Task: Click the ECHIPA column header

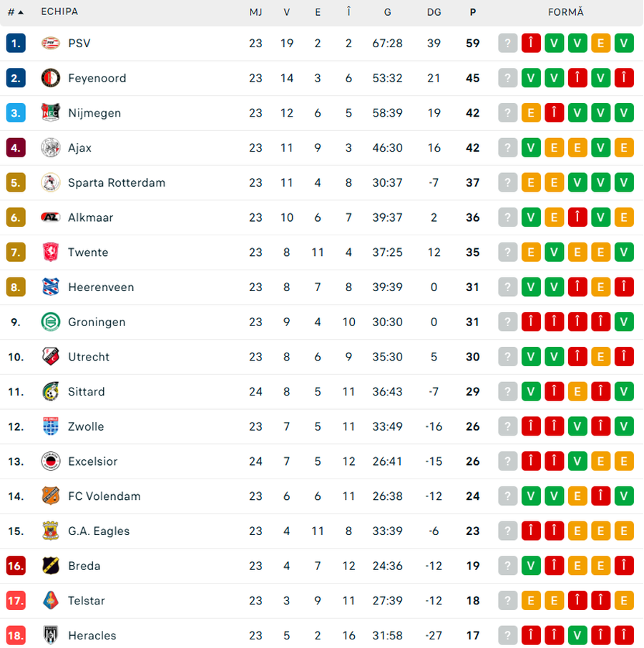Action: [59, 12]
